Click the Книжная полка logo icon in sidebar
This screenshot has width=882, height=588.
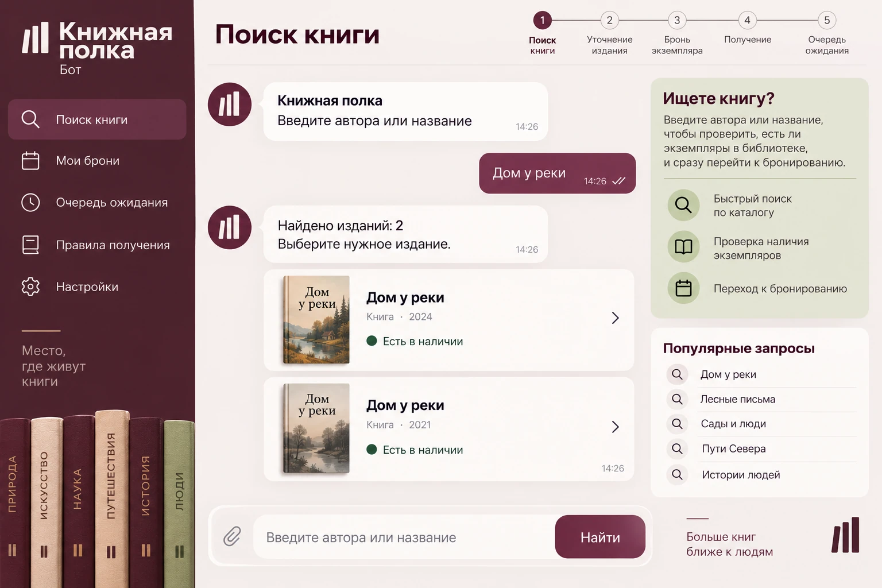tap(36, 38)
